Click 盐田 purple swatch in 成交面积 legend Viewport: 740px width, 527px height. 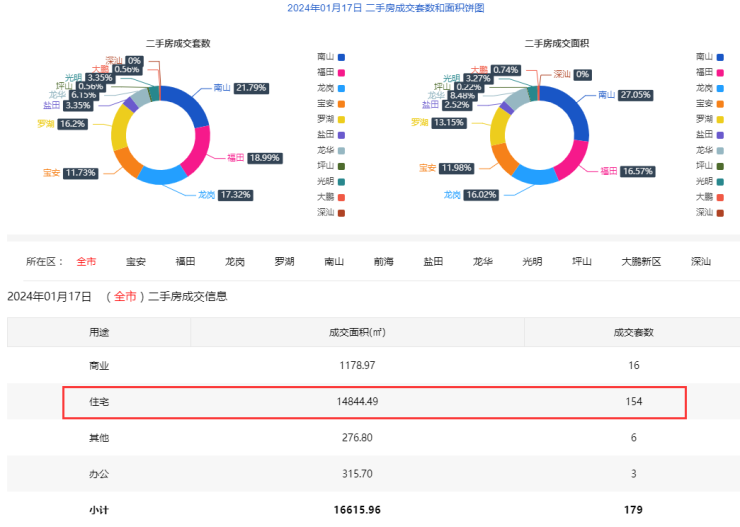pyautogui.click(x=720, y=135)
